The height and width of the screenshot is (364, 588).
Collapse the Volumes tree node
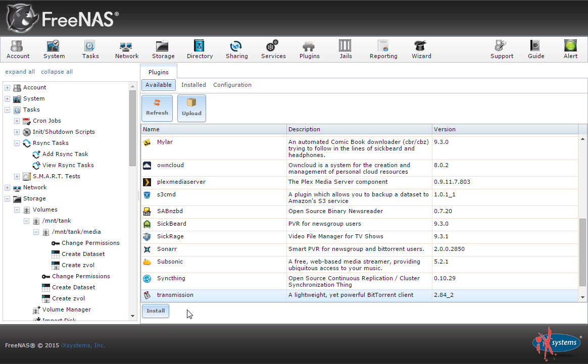(17, 210)
